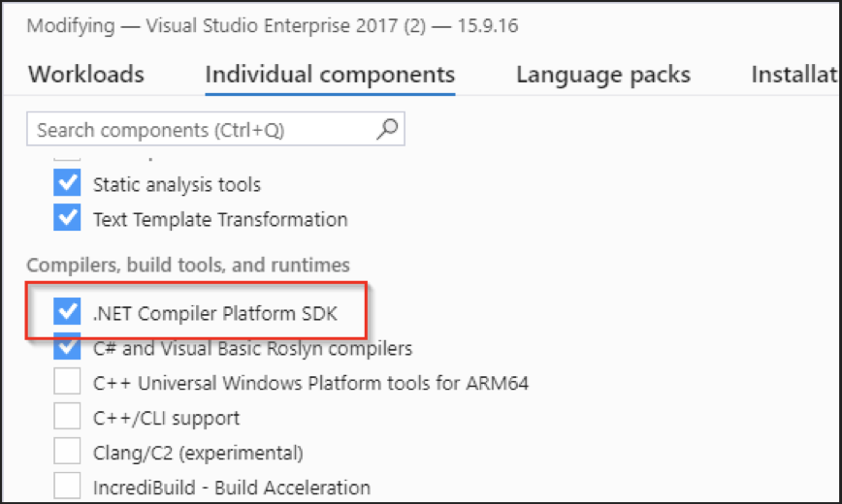The image size is (842, 504).
Task: Click the search magnifier icon
Action: tap(387, 129)
